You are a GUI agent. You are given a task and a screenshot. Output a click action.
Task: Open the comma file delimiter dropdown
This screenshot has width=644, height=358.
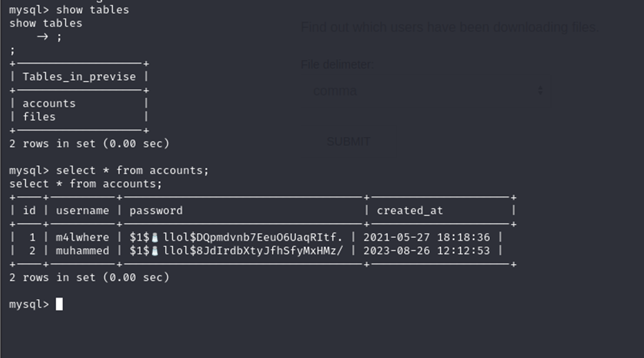(426, 91)
